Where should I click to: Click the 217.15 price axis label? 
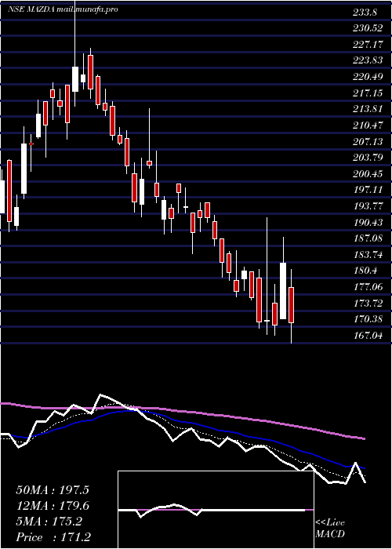(x=368, y=93)
